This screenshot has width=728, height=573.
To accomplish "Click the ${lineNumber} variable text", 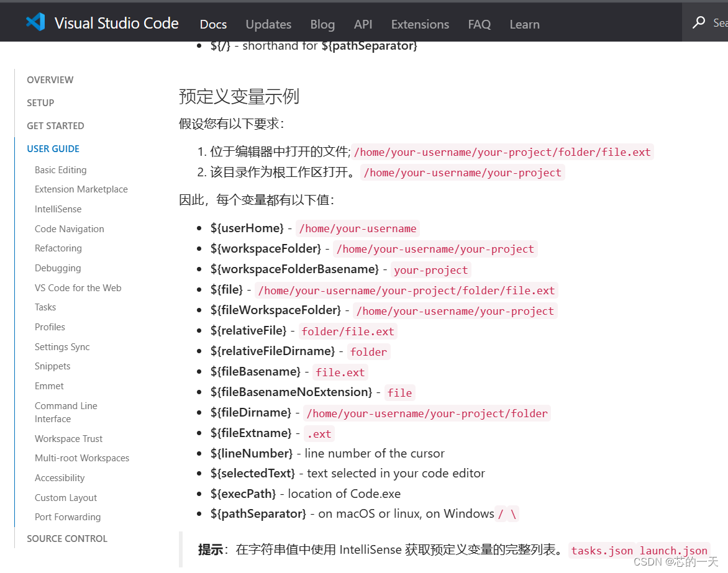I will 251,453.
